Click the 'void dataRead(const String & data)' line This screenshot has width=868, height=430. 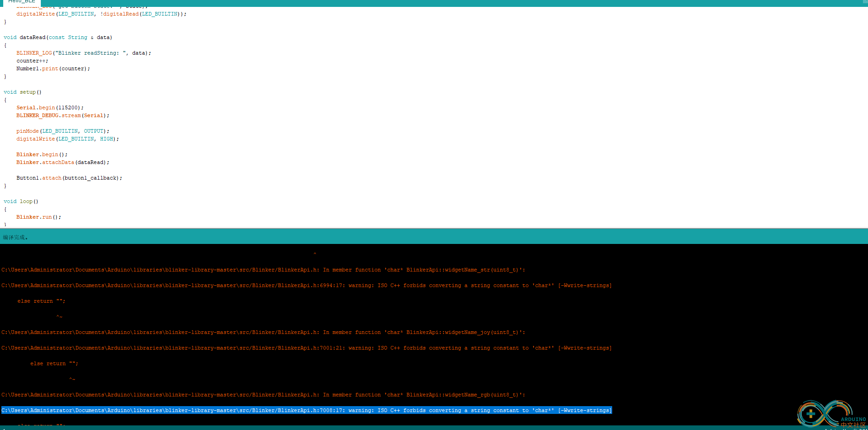click(58, 38)
